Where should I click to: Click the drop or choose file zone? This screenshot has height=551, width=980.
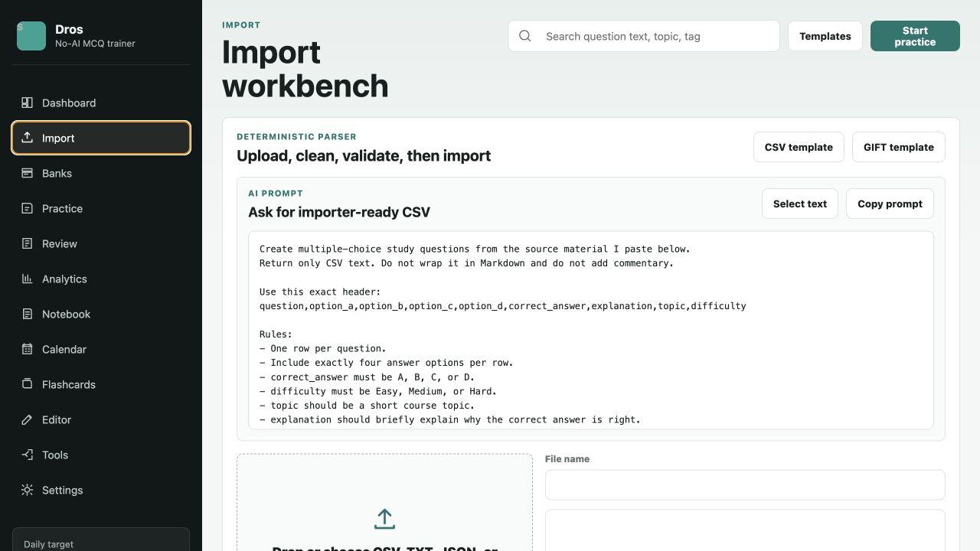384,503
